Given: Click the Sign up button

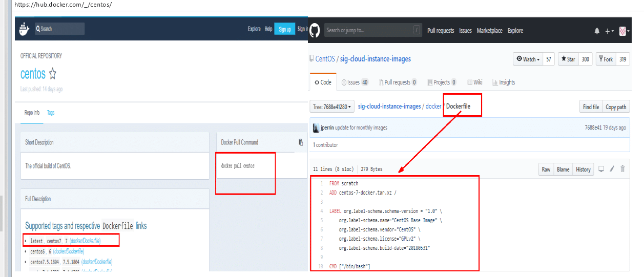Looking at the screenshot, I should pos(284,29).
